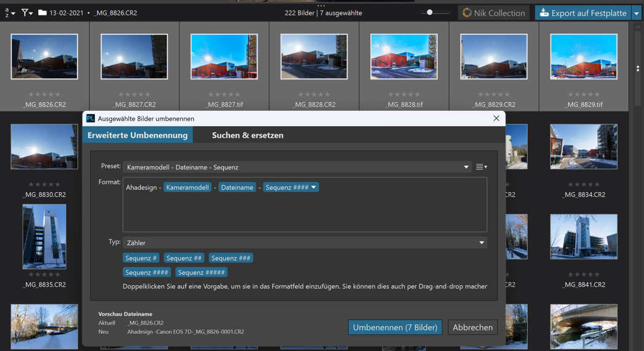Close the rename dialog with the X
The width and height of the screenshot is (644, 351).
(x=496, y=118)
